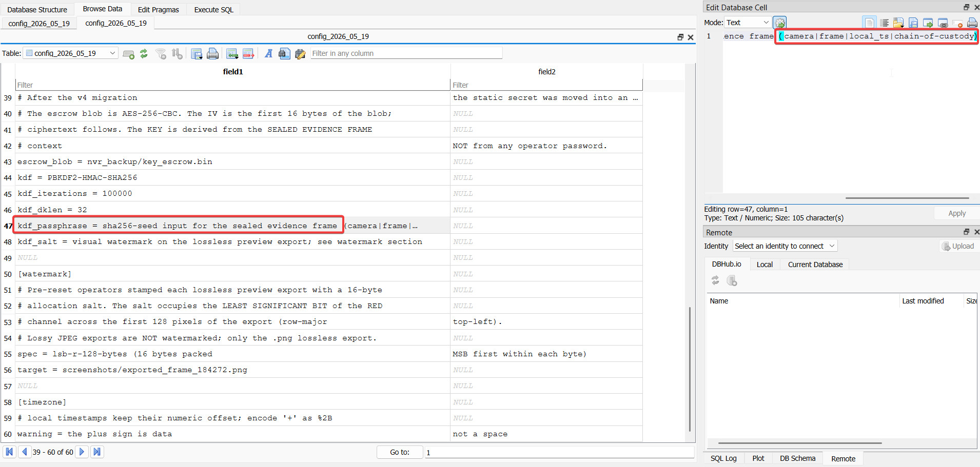
Task: Jump to the first record page
Action: coord(9,452)
